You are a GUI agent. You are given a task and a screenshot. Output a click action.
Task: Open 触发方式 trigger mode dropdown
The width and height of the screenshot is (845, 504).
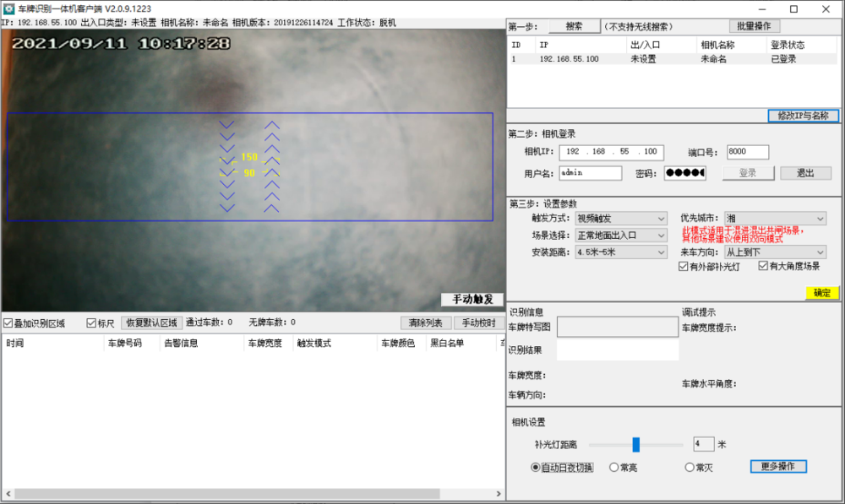click(621, 219)
